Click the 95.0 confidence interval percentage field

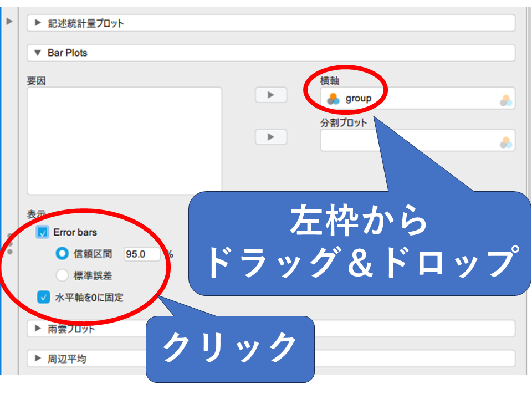(x=141, y=254)
